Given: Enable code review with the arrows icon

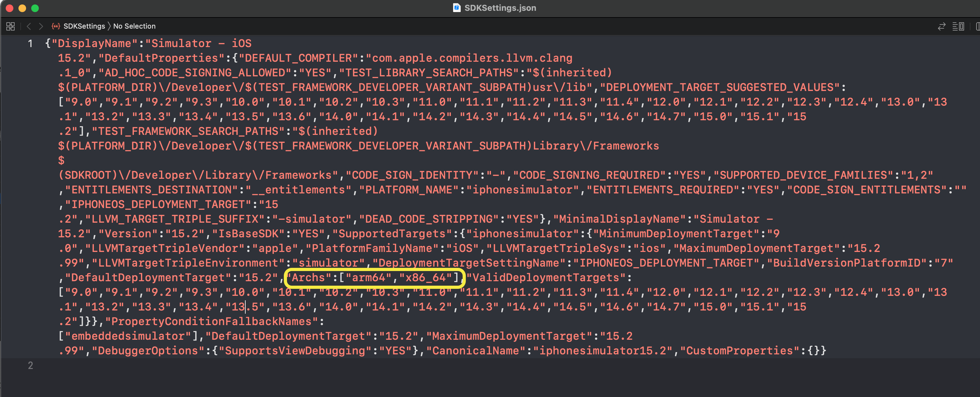Looking at the screenshot, I should [941, 26].
